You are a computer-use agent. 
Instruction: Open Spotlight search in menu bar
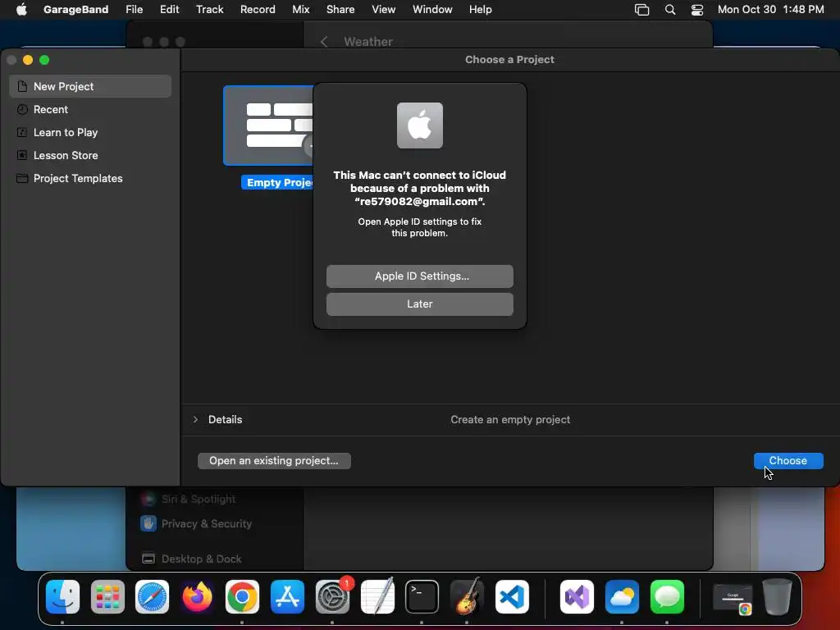pyautogui.click(x=669, y=9)
